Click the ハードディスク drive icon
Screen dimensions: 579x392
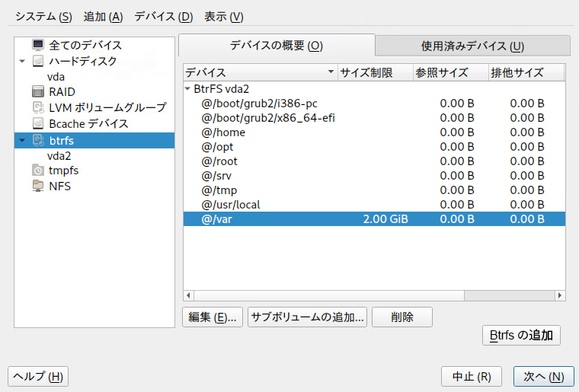[37, 61]
